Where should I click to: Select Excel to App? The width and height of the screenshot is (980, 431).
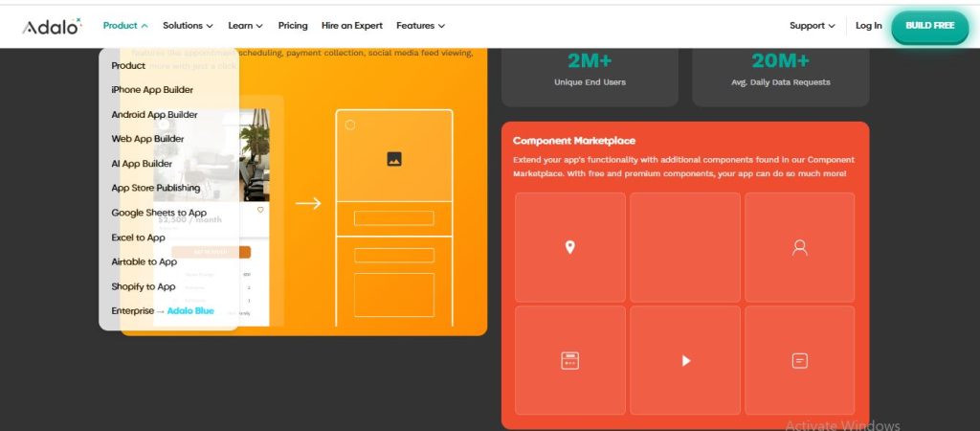pyautogui.click(x=138, y=238)
